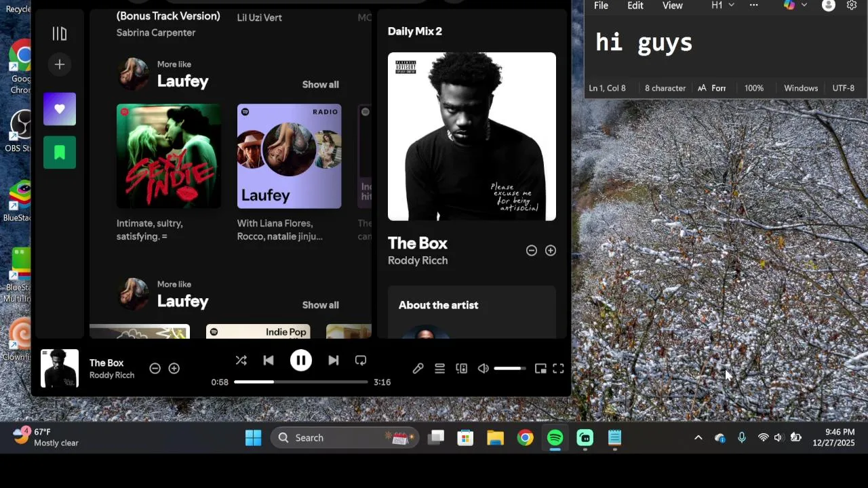The width and height of the screenshot is (868, 488).
Task: Show hidden tray icons chevron
Action: [x=698, y=438]
